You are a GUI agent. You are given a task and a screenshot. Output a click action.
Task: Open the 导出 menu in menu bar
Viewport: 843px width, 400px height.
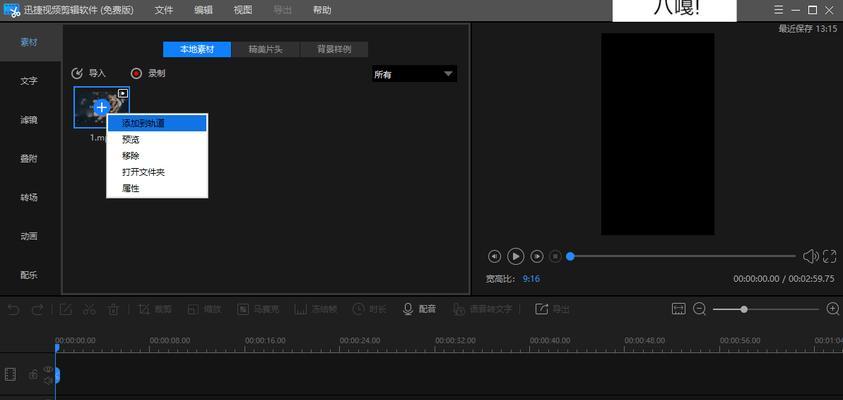click(x=282, y=10)
